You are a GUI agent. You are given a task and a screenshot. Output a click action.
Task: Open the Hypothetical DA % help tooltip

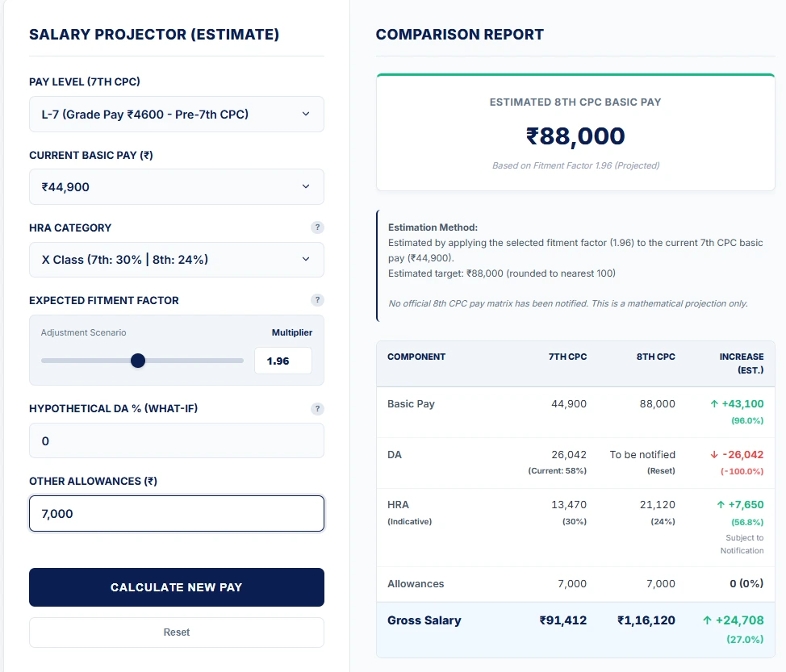[x=317, y=408]
